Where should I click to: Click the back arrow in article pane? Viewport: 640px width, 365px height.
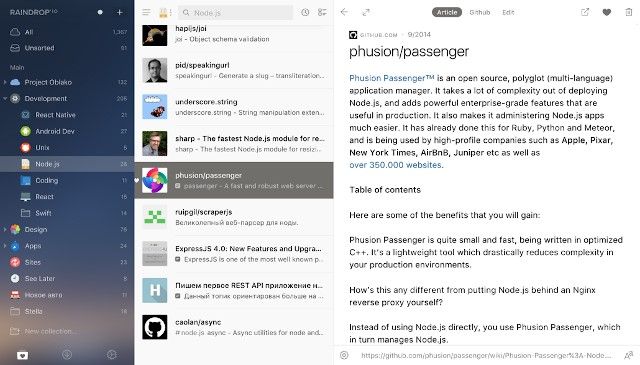tap(344, 12)
